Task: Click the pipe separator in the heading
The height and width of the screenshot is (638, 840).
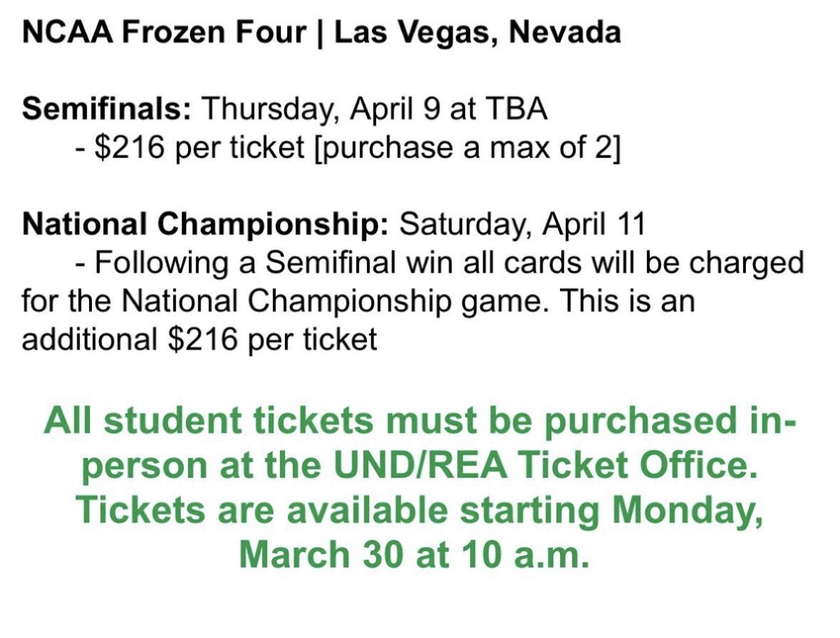Action: 318,32
